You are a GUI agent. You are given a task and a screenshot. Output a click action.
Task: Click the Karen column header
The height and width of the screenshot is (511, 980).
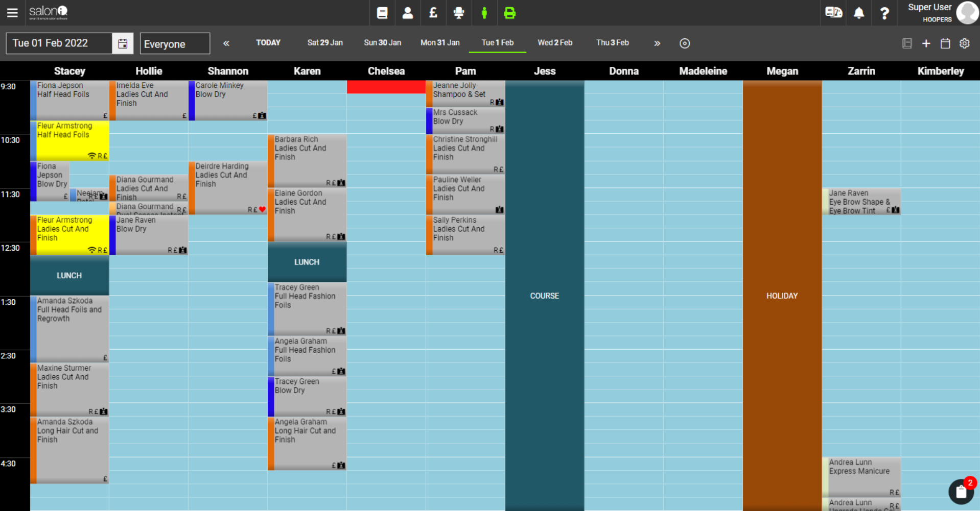click(x=307, y=71)
